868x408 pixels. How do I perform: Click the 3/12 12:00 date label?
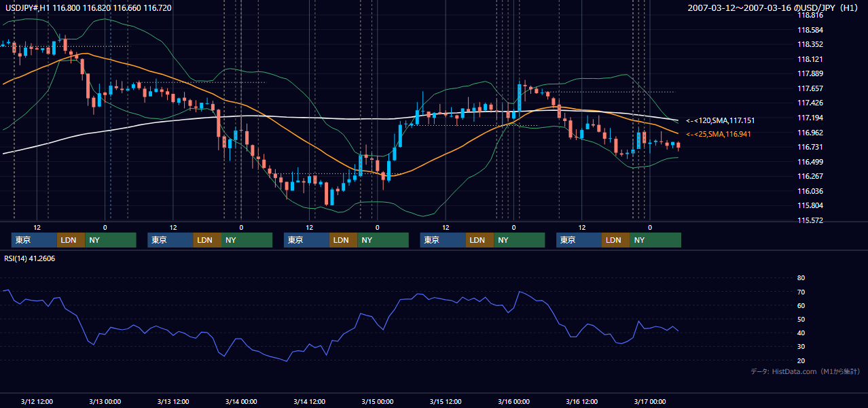tap(37, 402)
